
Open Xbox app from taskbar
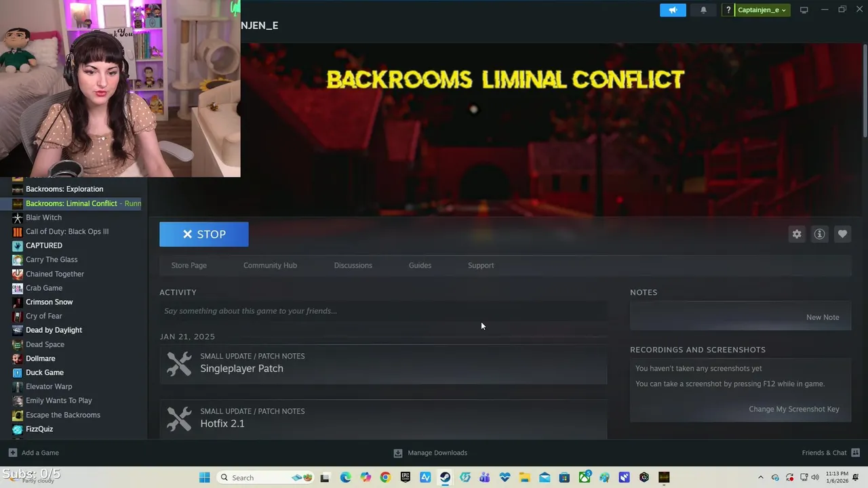pyautogui.click(x=585, y=478)
